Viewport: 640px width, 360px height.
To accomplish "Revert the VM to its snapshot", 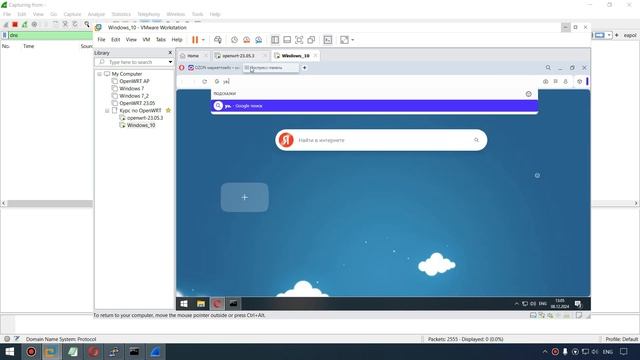I will (247, 40).
